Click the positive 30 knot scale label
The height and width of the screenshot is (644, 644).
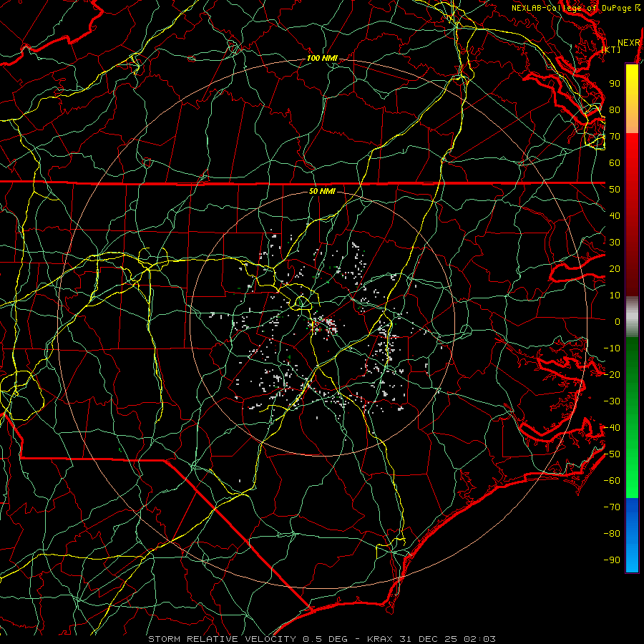(615, 243)
